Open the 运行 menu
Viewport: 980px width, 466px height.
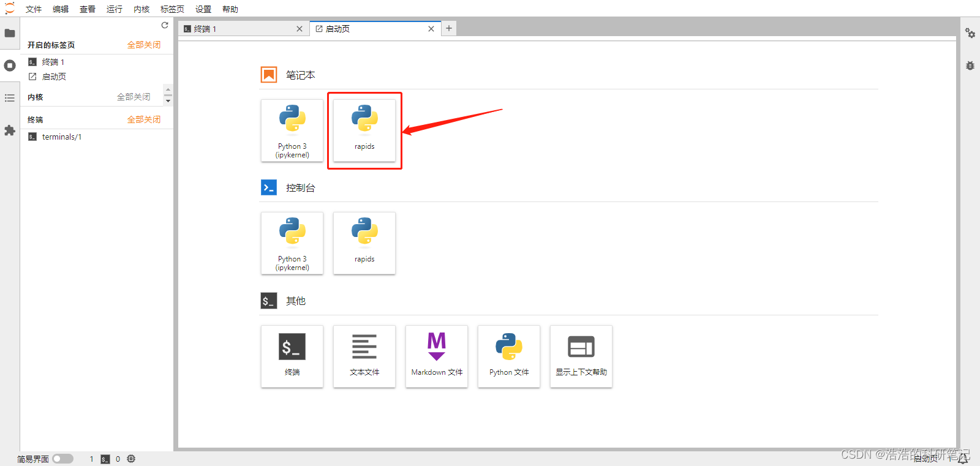(115, 9)
